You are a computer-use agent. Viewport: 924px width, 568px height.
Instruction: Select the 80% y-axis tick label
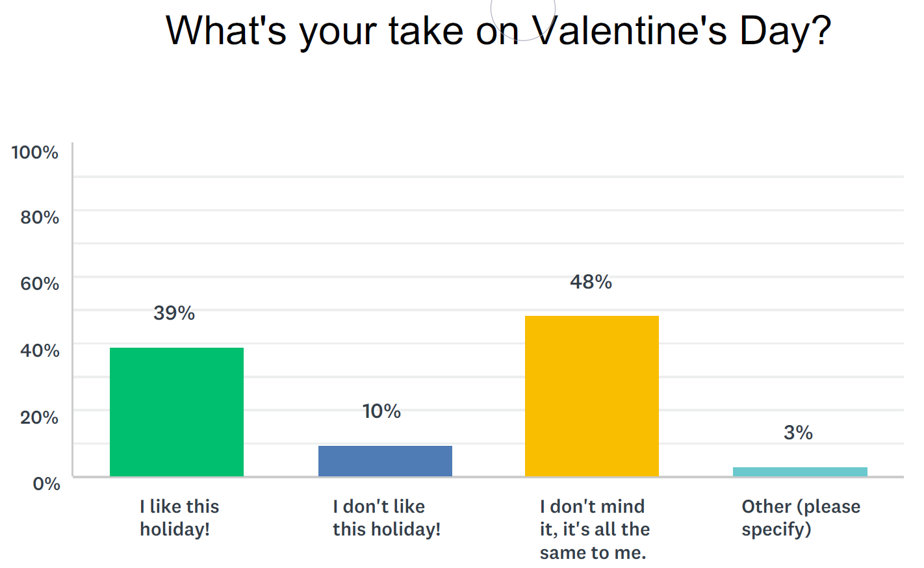[40, 218]
